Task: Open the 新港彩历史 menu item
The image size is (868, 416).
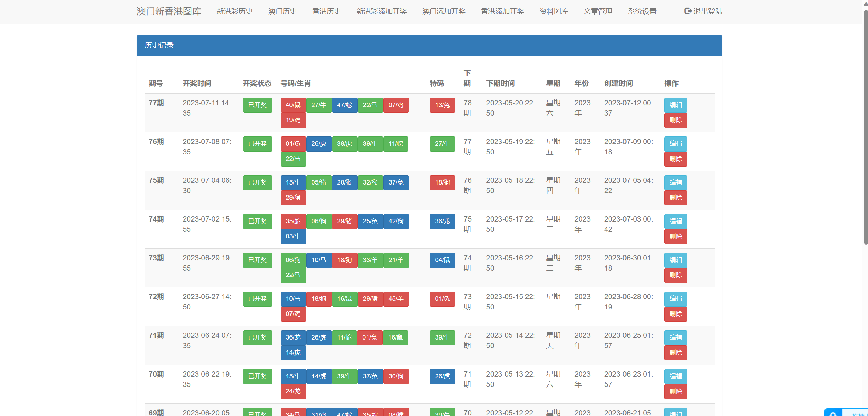Action: point(235,11)
